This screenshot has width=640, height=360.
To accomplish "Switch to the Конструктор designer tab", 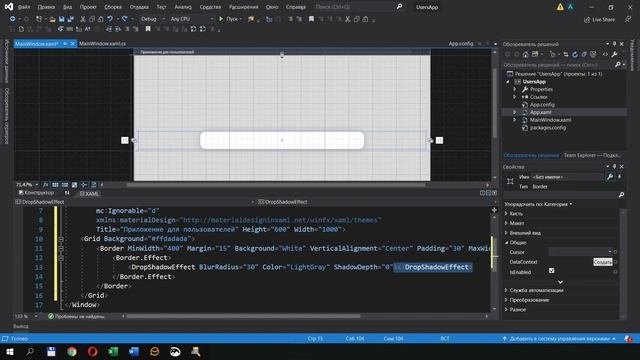I will (x=36, y=193).
